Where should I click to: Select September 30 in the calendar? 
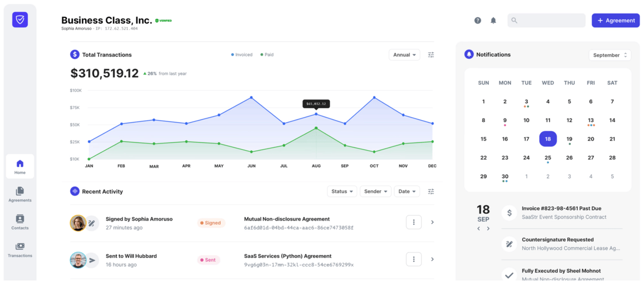click(x=505, y=177)
